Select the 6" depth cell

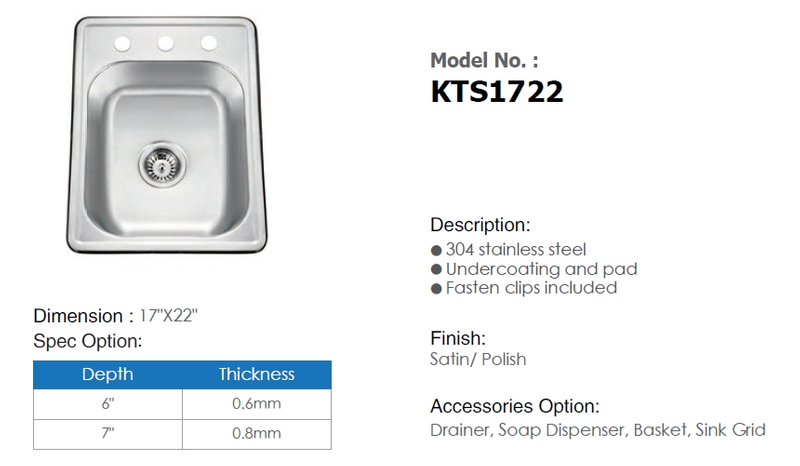pyautogui.click(x=108, y=404)
